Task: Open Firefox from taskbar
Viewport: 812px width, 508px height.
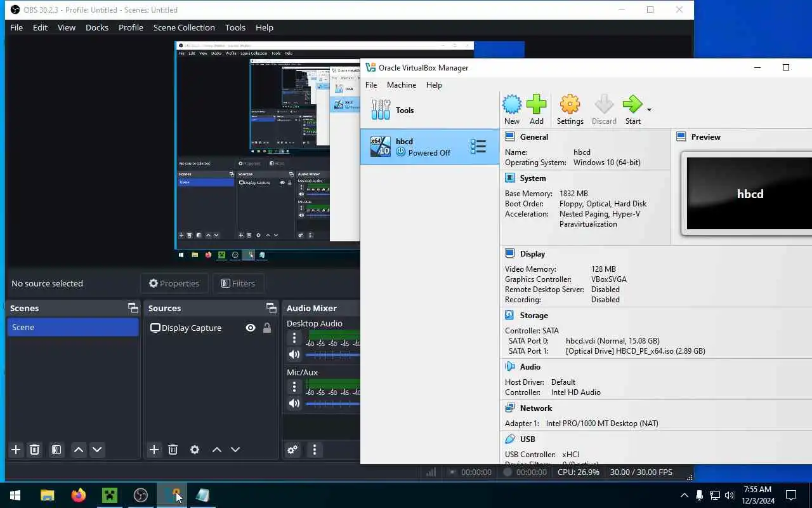Action: pyautogui.click(x=79, y=495)
